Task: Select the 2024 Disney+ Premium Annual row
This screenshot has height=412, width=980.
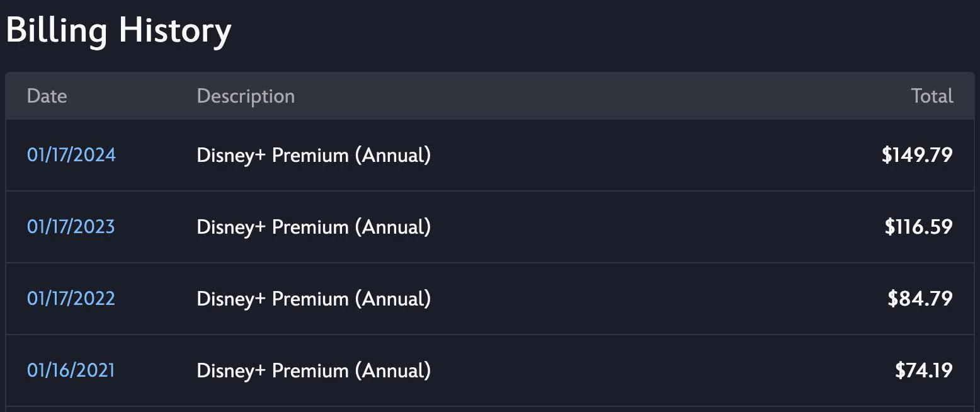Action: (490, 155)
